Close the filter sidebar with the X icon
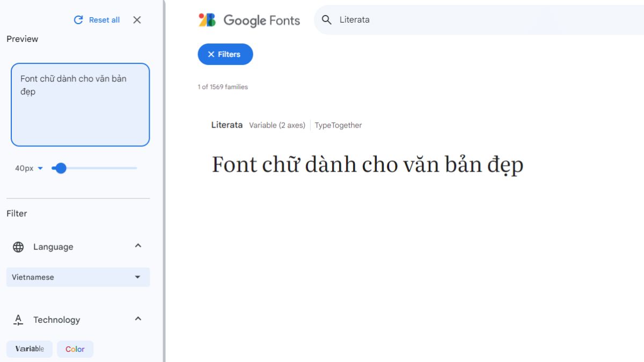This screenshot has height=362, width=644. click(x=137, y=20)
